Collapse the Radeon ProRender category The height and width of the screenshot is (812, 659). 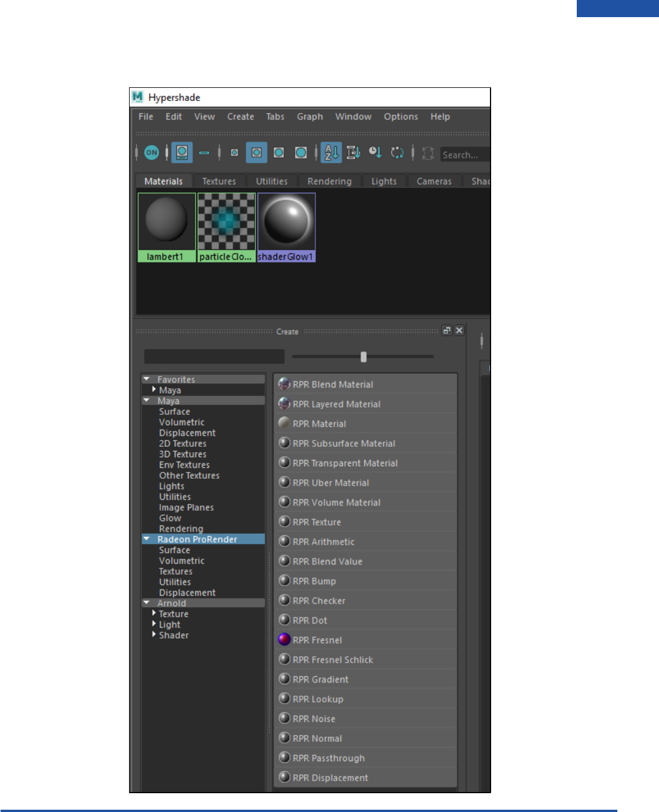click(147, 539)
